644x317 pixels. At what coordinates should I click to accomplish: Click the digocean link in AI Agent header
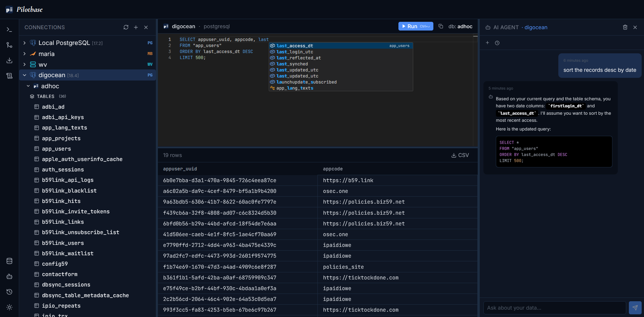(x=536, y=27)
